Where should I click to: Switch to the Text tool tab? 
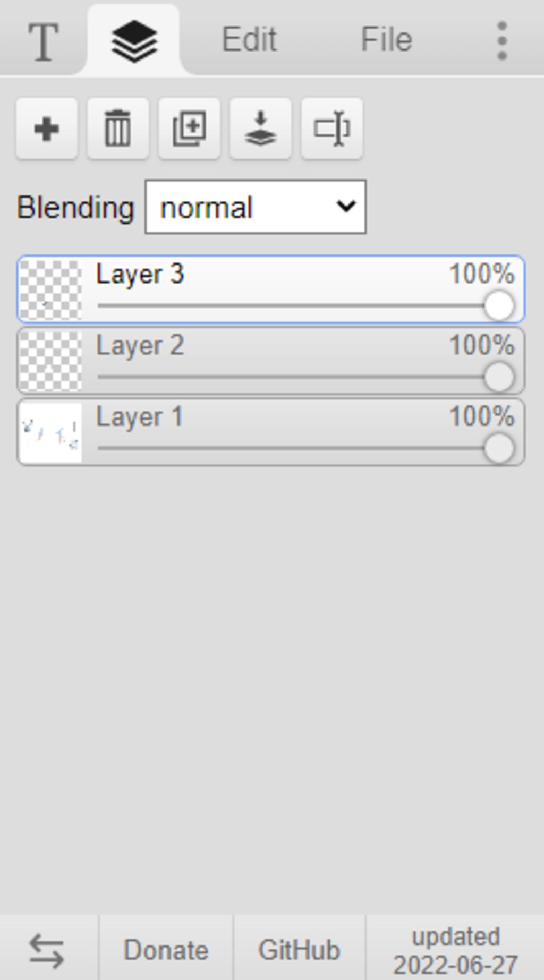coord(42,40)
